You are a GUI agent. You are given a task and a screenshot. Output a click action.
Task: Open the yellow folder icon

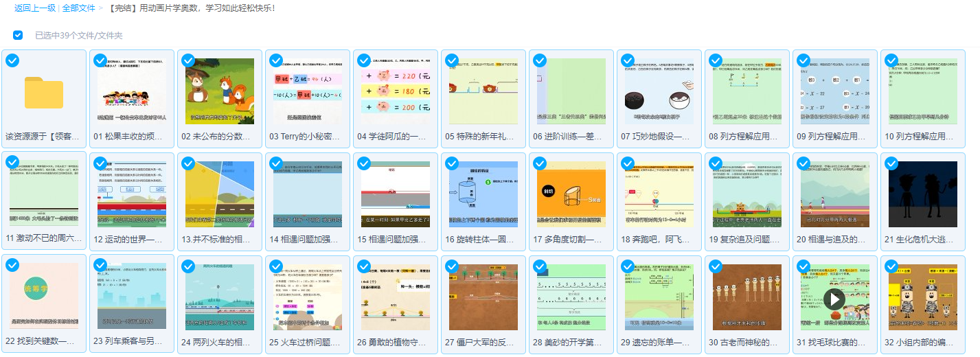[44, 92]
